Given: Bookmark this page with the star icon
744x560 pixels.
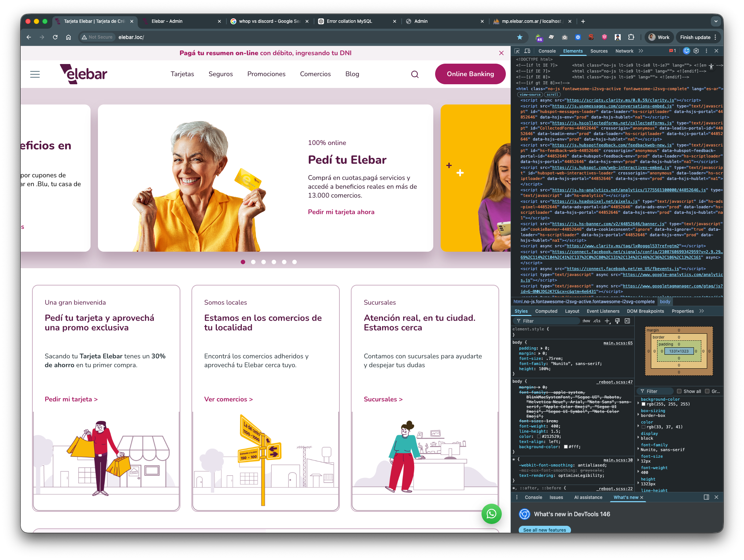Looking at the screenshot, I should click(x=519, y=37).
